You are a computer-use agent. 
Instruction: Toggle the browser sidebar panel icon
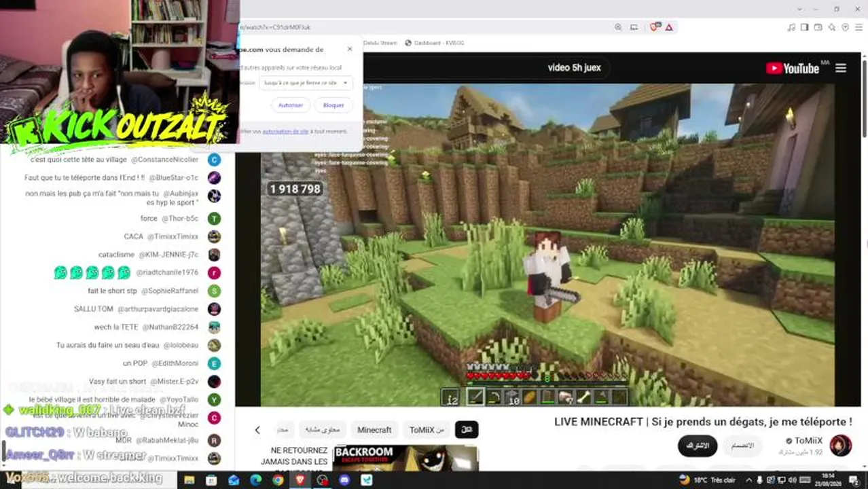[x=805, y=27]
